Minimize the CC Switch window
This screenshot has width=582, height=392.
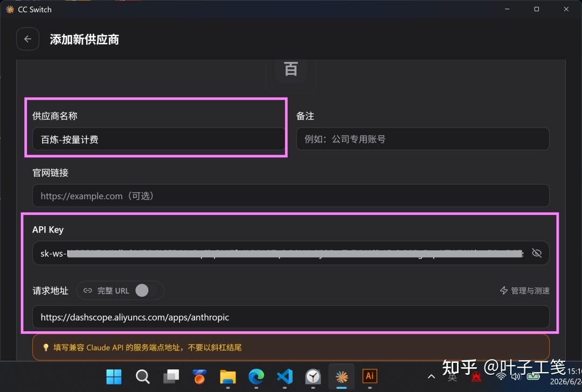click(x=507, y=9)
